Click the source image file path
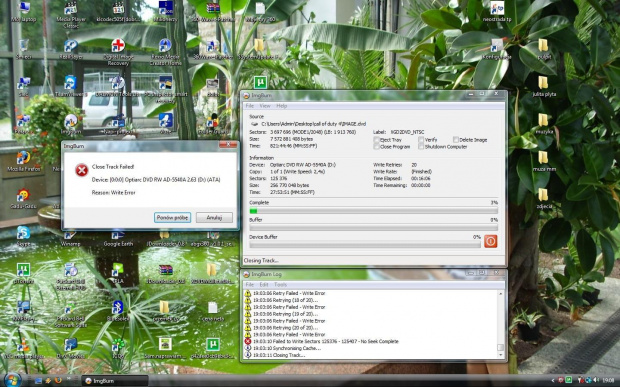 tap(314, 124)
